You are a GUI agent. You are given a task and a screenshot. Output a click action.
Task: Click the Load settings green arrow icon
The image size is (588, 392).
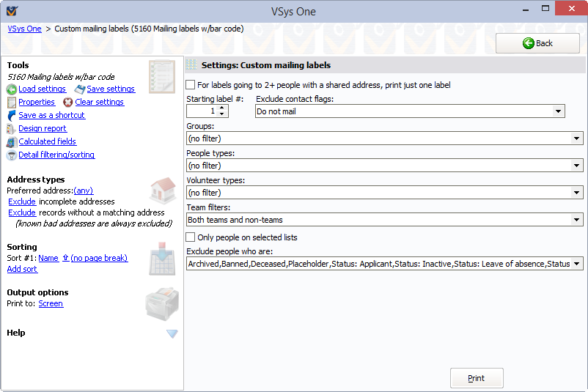(x=12, y=89)
